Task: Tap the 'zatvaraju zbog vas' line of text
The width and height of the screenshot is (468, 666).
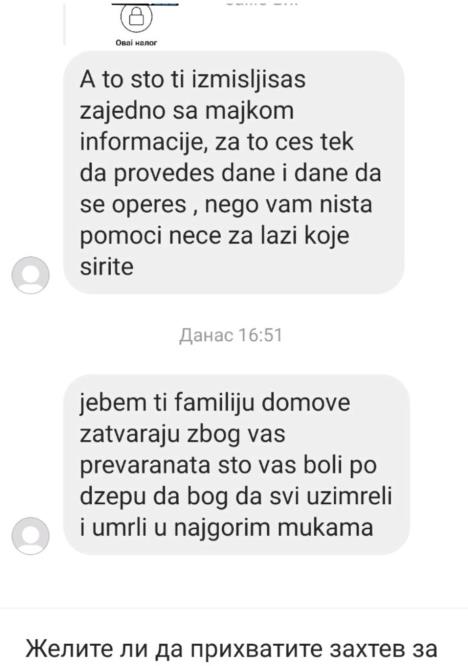Action: 183,434
